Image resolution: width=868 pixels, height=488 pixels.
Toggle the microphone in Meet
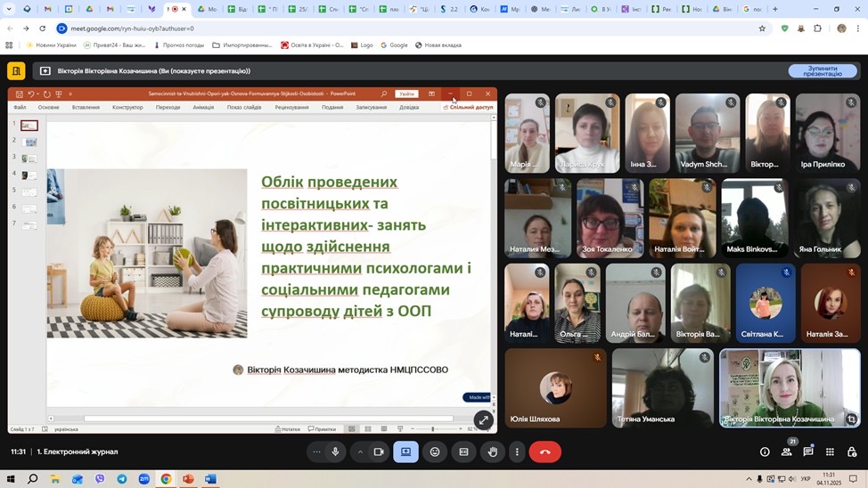tap(335, 451)
